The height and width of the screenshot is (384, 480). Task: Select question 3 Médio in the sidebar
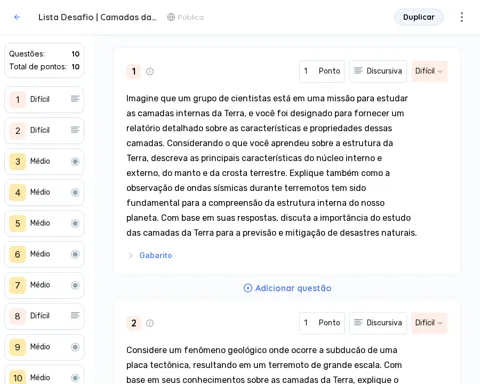(x=44, y=161)
